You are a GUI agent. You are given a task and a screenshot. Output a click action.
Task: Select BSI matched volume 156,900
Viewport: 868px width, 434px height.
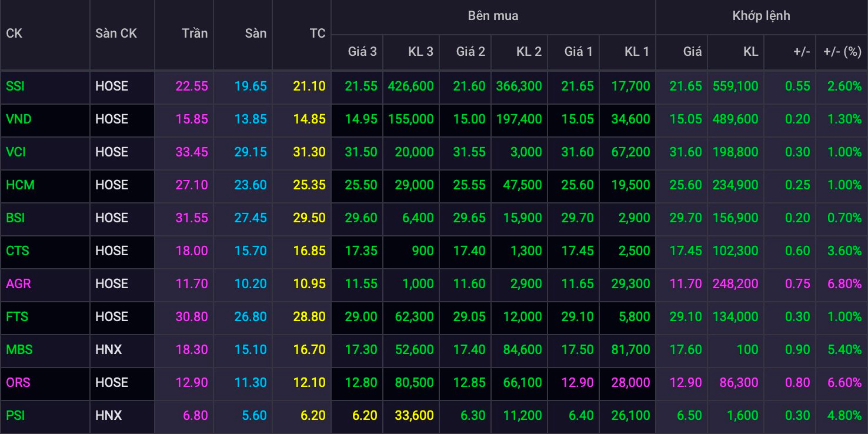click(x=736, y=218)
